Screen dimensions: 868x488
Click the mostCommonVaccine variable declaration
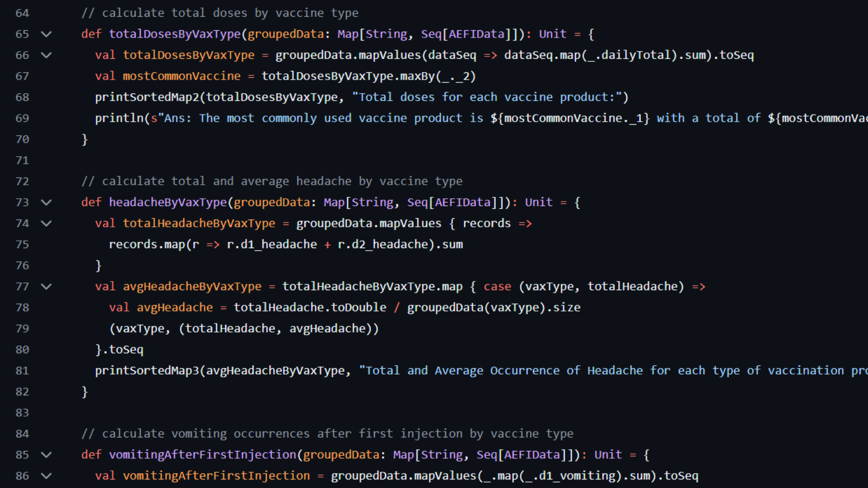(181, 76)
